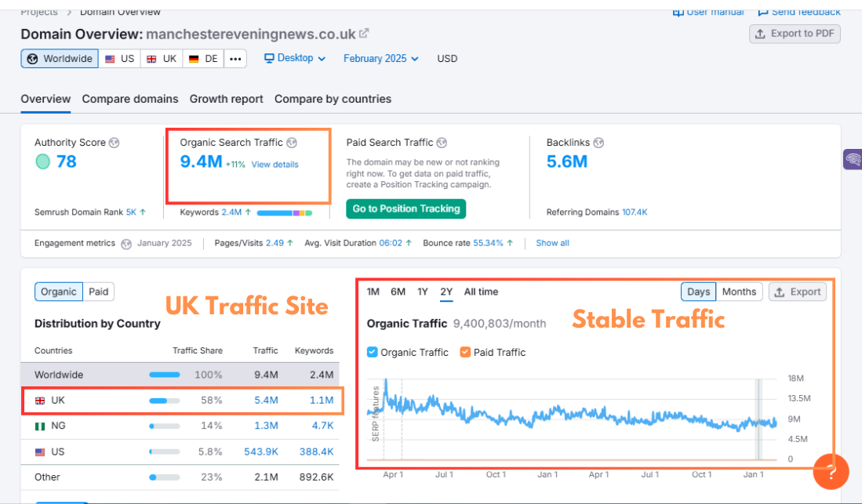Switch chart view to Months
Image resolution: width=862 pixels, height=504 pixels.
point(739,292)
